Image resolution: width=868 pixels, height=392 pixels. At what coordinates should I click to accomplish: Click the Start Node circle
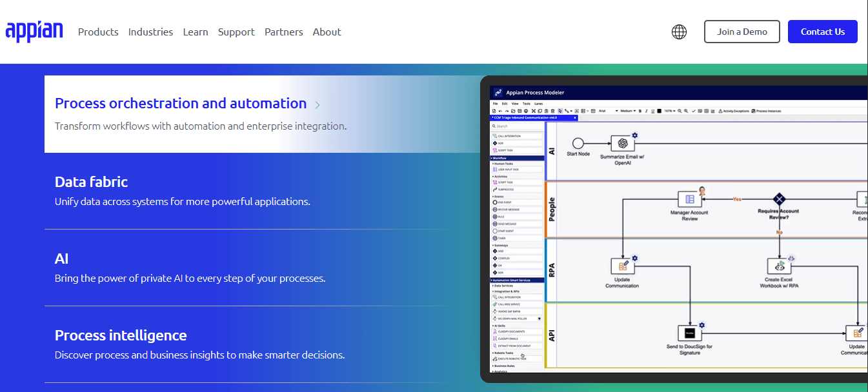[x=578, y=143]
